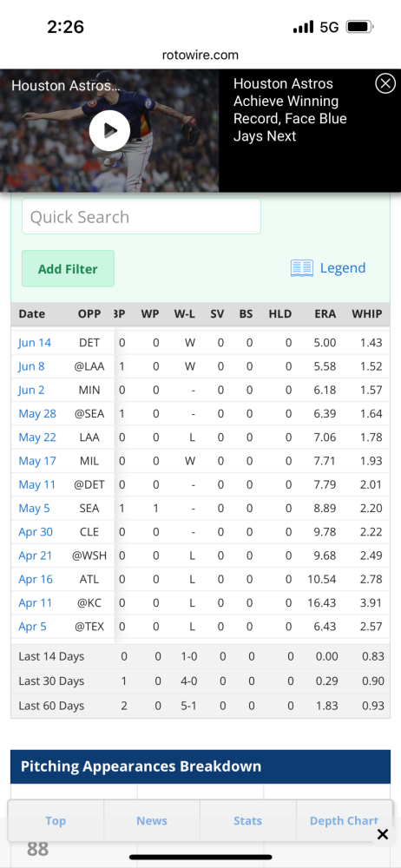Click the Add Filter button
Image resolution: width=401 pixels, height=868 pixels.
point(68,268)
